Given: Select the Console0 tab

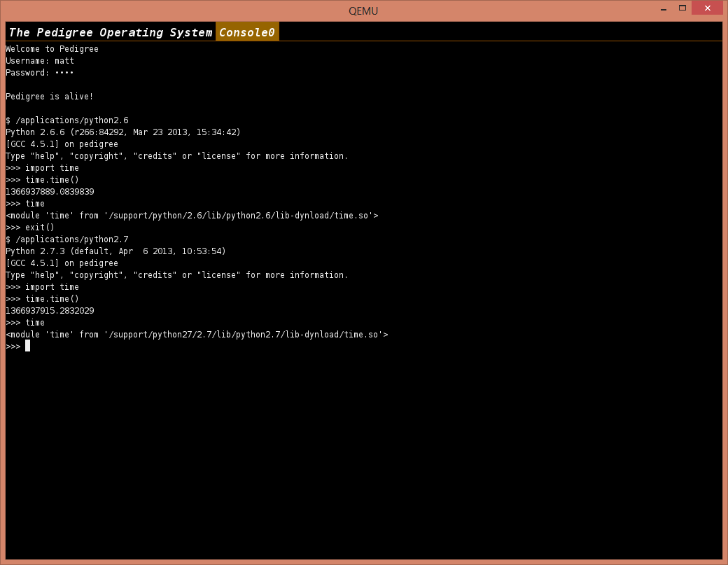Looking at the screenshot, I should pos(247,32).
